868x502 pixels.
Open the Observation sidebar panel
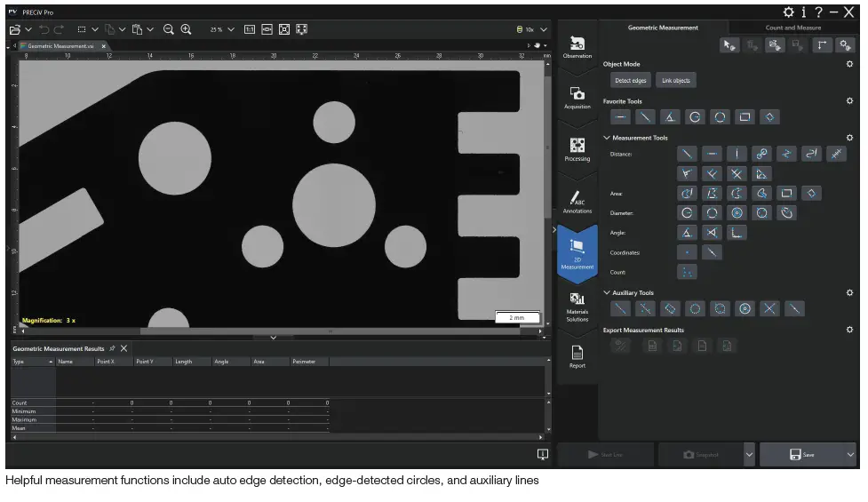tap(577, 47)
